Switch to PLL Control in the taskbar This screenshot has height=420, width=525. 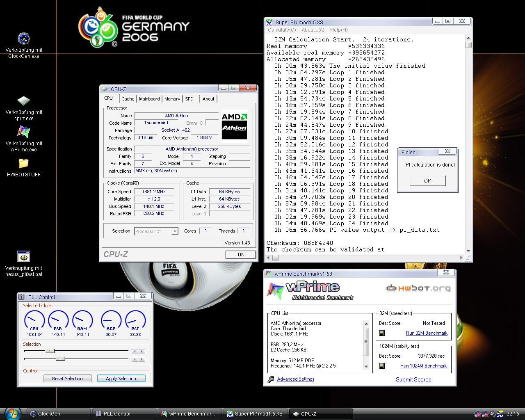tap(124, 414)
